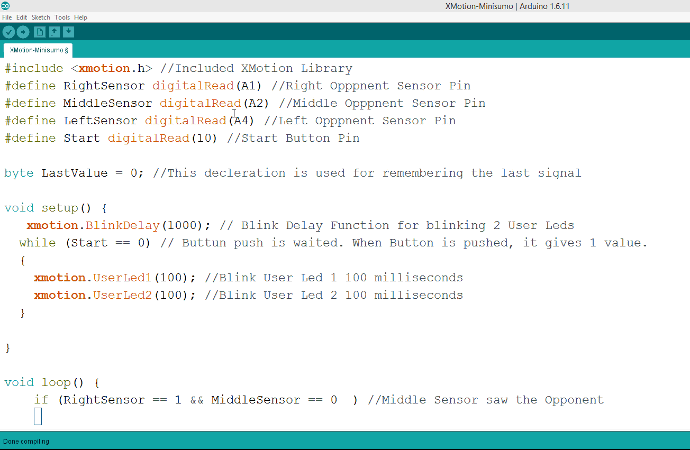Open the File menu
Viewport: 690px width, 450px height.
(7, 18)
